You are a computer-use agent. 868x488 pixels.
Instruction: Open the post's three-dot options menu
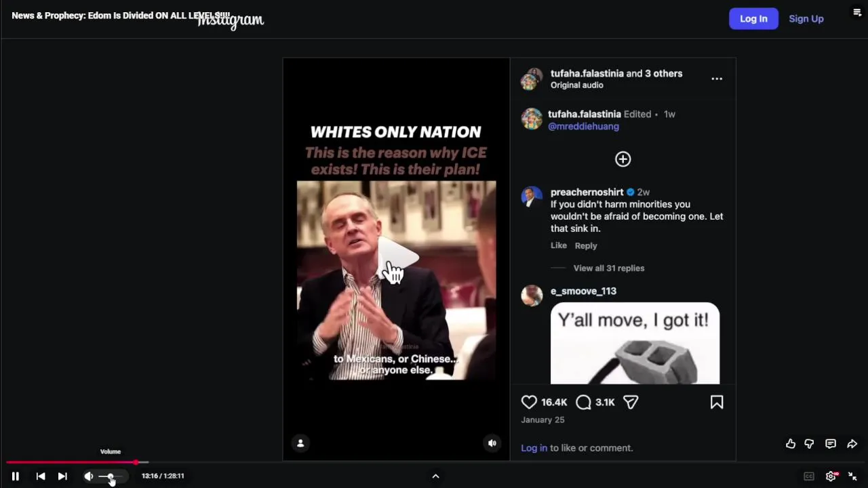(x=717, y=79)
